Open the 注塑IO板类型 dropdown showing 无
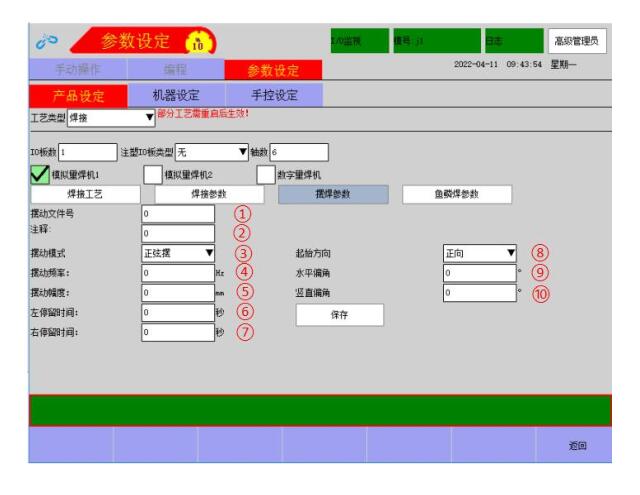 [211, 152]
